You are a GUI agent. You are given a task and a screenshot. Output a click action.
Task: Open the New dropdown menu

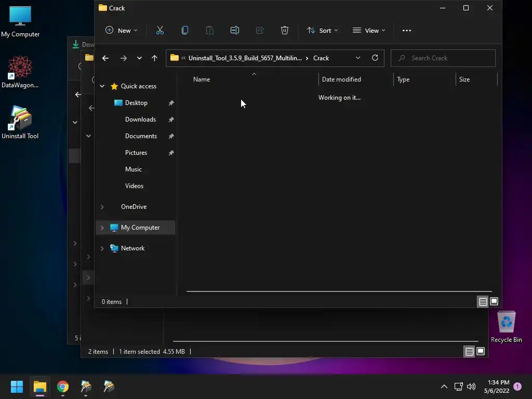121,31
